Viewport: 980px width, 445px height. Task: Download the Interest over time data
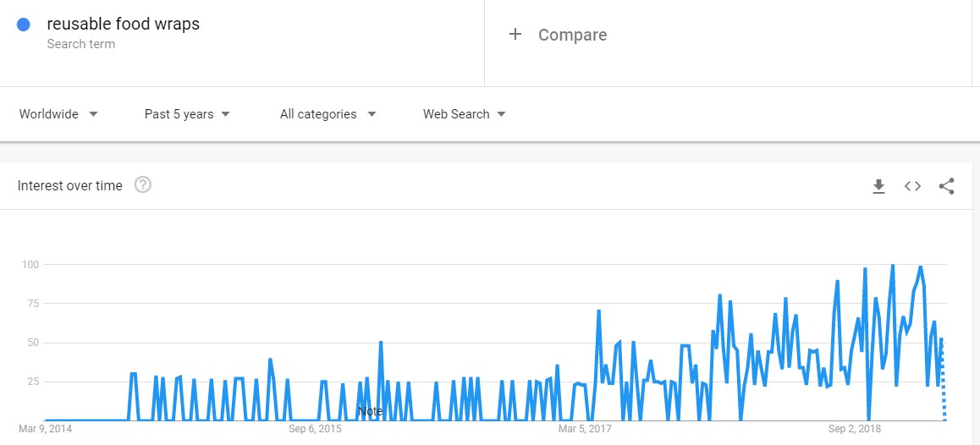(878, 186)
